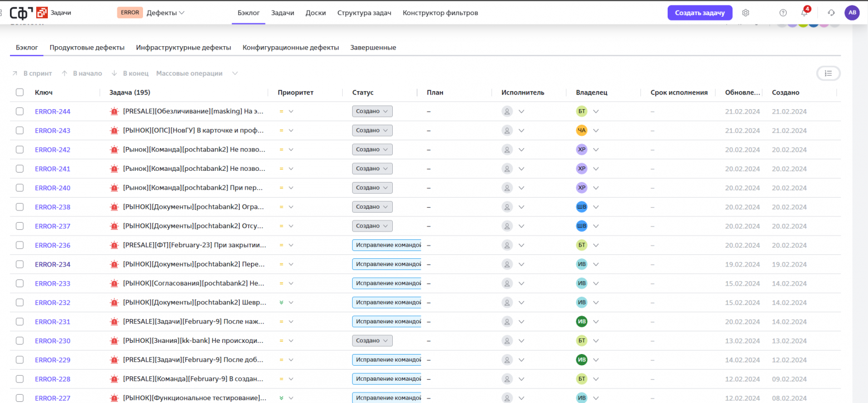Tick the select-all checkbox in table header
Image resolution: width=868 pixels, height=403 pixels.
[20, 92]
